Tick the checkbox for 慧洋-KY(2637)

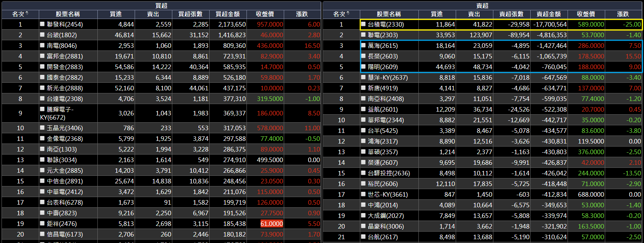(363, 77)
